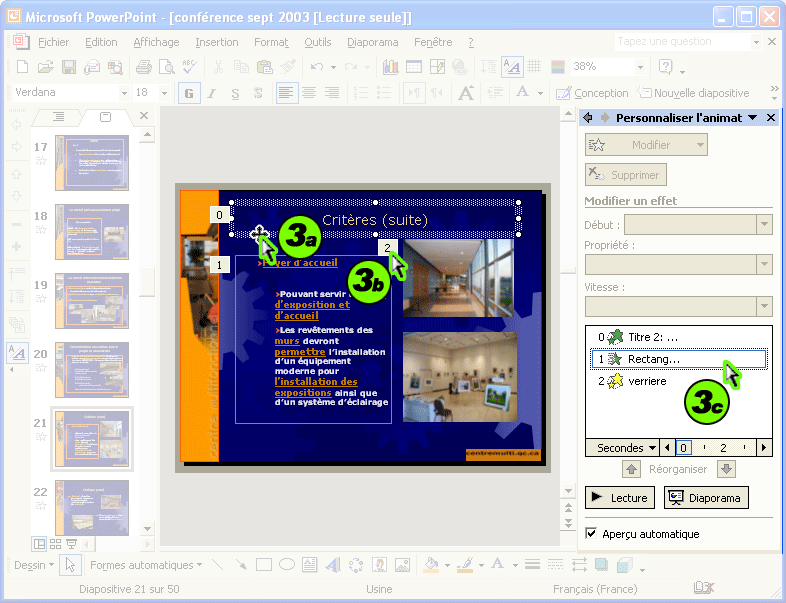Move effect down with Réorganiser down arrow

click(726, 469)
